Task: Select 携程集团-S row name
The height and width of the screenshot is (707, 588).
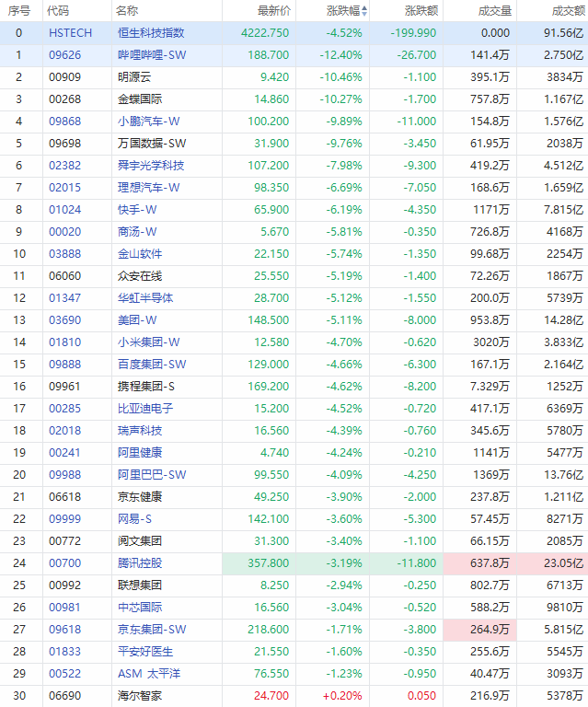Action: click(x=146, y=387)
